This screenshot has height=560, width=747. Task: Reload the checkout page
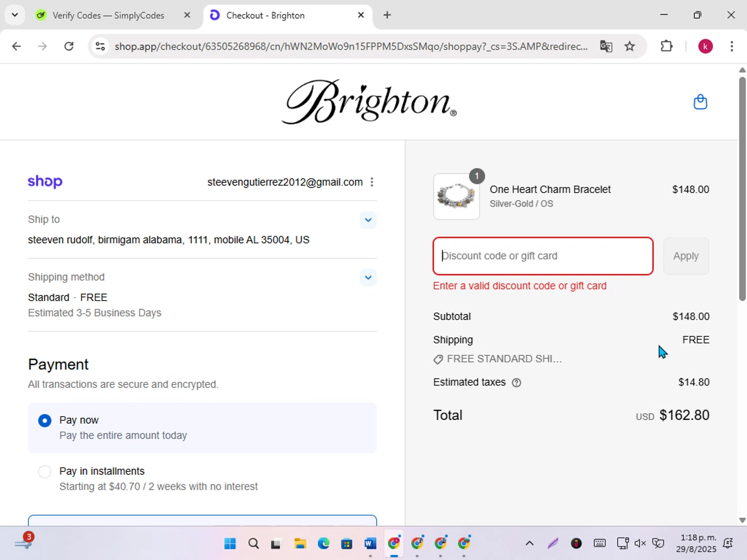point(69,46)
